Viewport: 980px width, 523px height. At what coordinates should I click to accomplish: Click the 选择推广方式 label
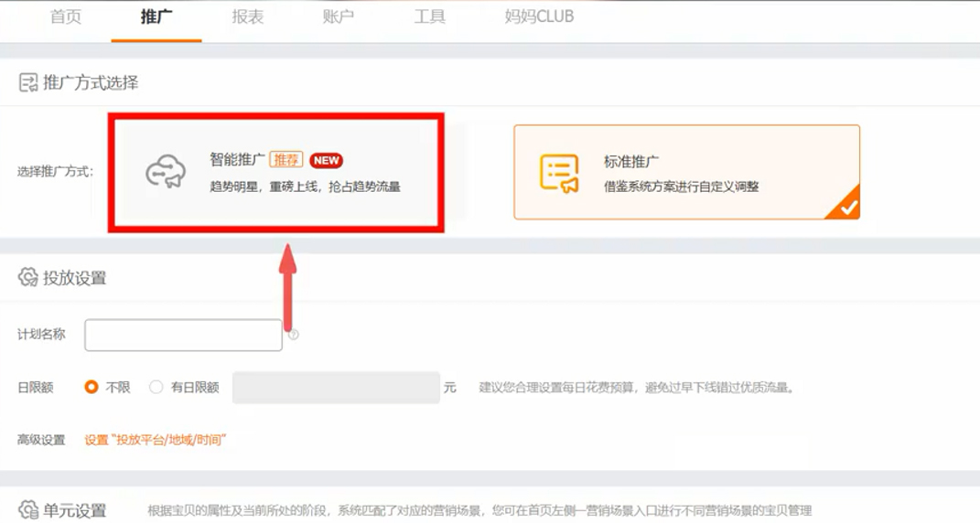pyautogui.click(x=55, y=172)
